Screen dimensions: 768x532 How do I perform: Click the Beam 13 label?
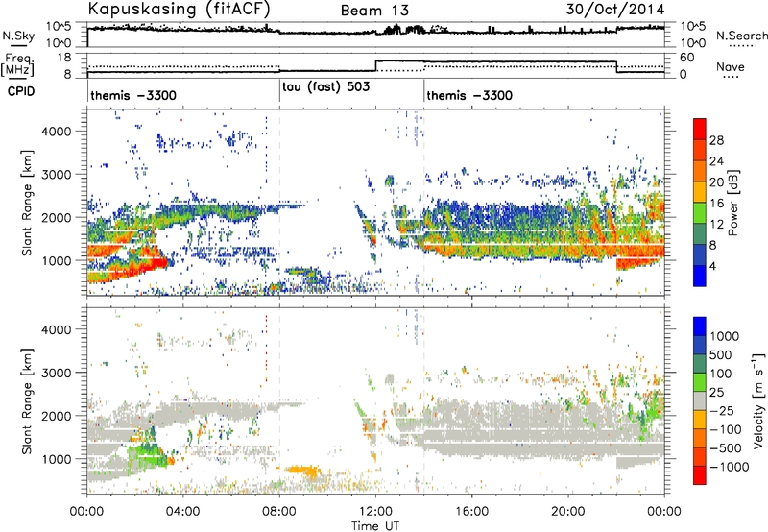[374, 11]
